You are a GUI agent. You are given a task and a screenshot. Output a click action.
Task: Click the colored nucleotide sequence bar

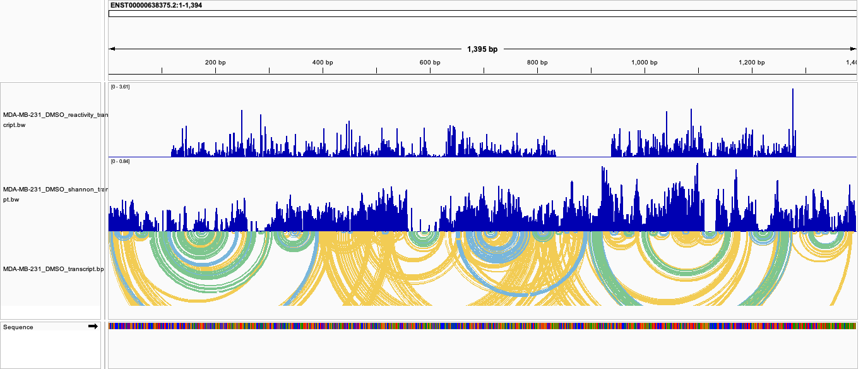pyautogui.click(x=482, y=326)
